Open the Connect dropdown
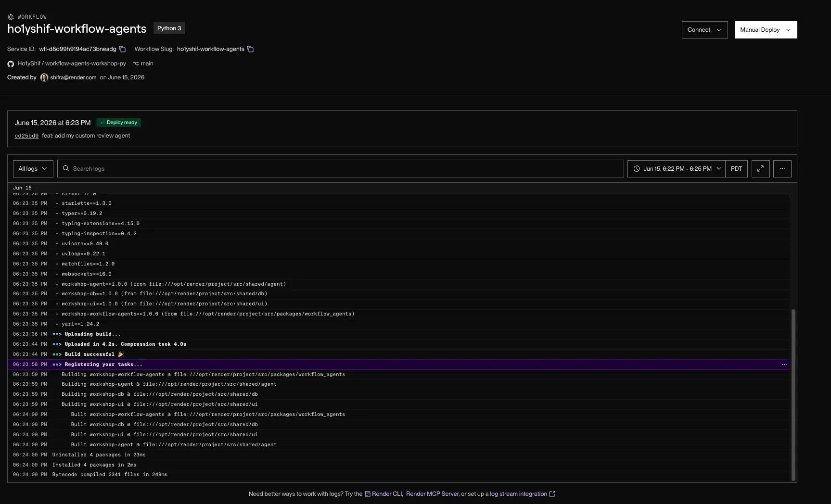This screenshot has height=504, width=831. [x=705, y=30]
